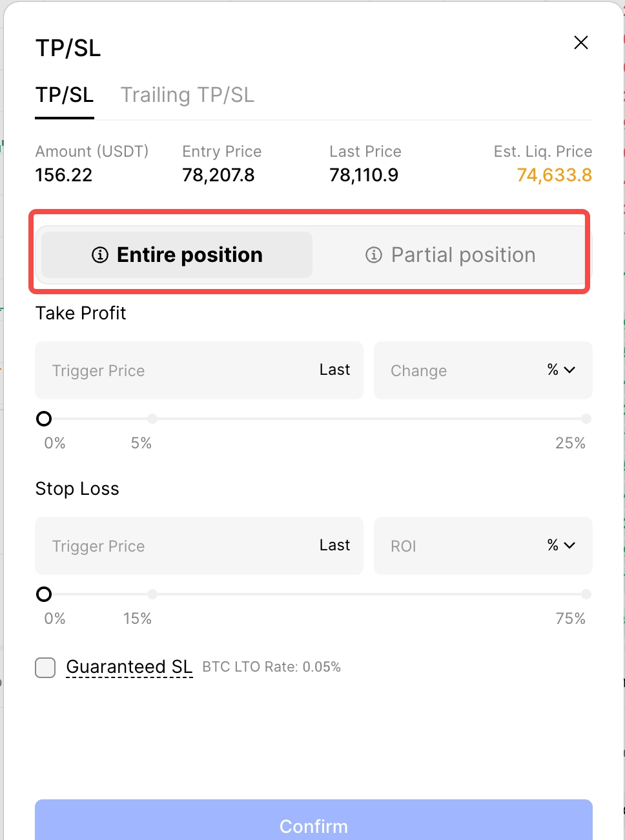Click info icon beside Partial position

(374, 255)
